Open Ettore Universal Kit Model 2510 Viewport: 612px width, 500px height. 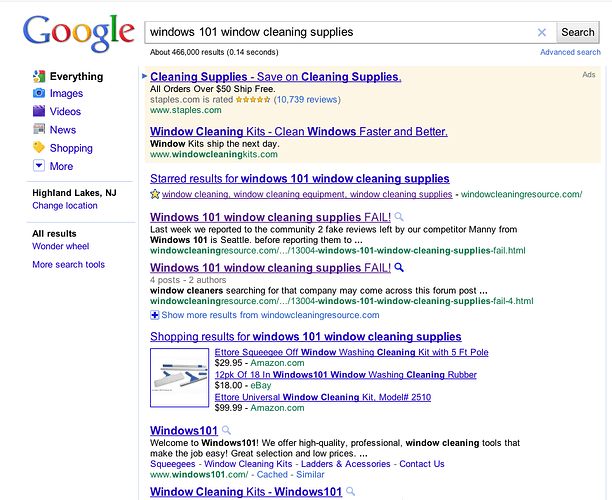tap(323, 397)
